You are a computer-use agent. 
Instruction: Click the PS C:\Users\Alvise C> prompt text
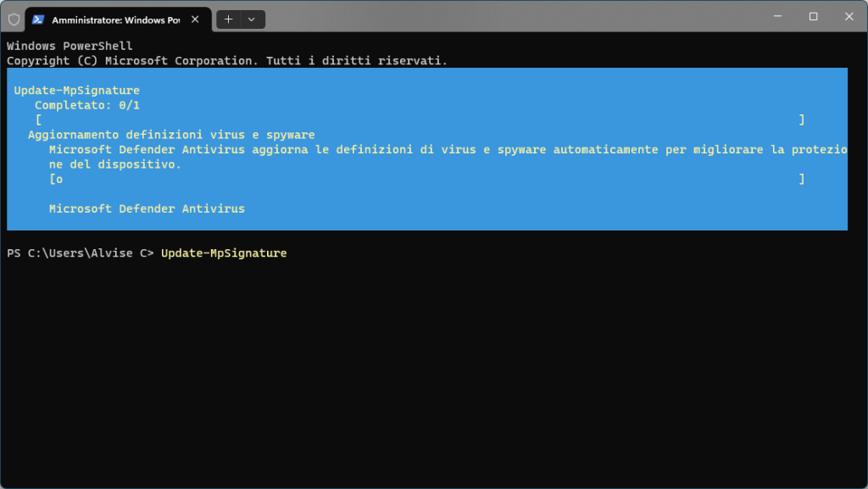[x=80, y=253]
